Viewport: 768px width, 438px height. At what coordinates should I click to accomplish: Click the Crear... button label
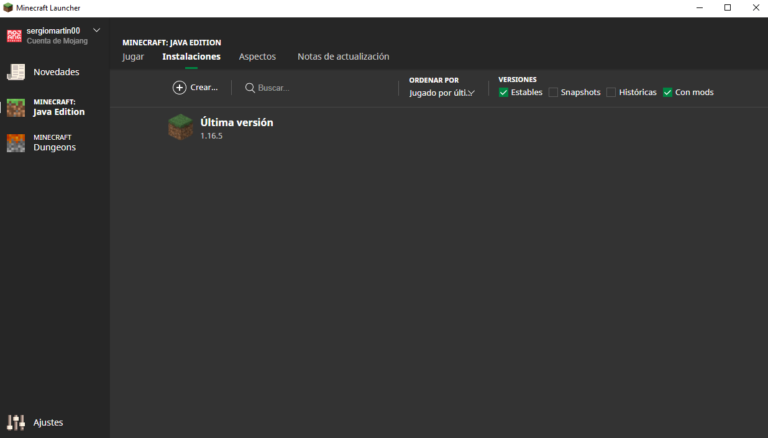point(204,87)
